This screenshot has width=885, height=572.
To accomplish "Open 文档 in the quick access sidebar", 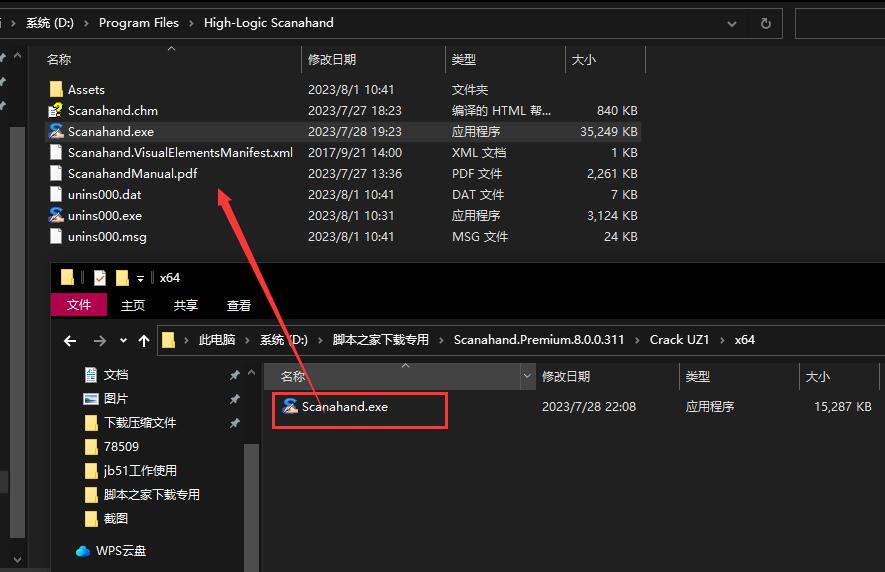I will (x=116, y=374).
